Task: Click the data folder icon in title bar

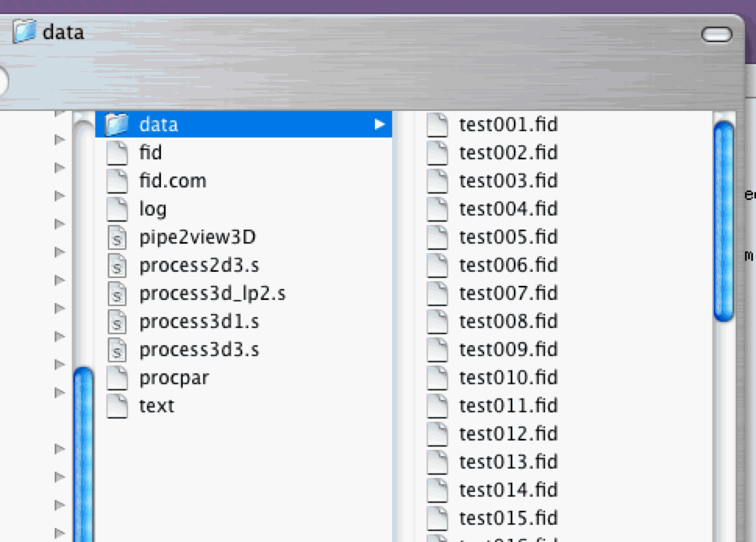Action: click(x=24, y=33)
